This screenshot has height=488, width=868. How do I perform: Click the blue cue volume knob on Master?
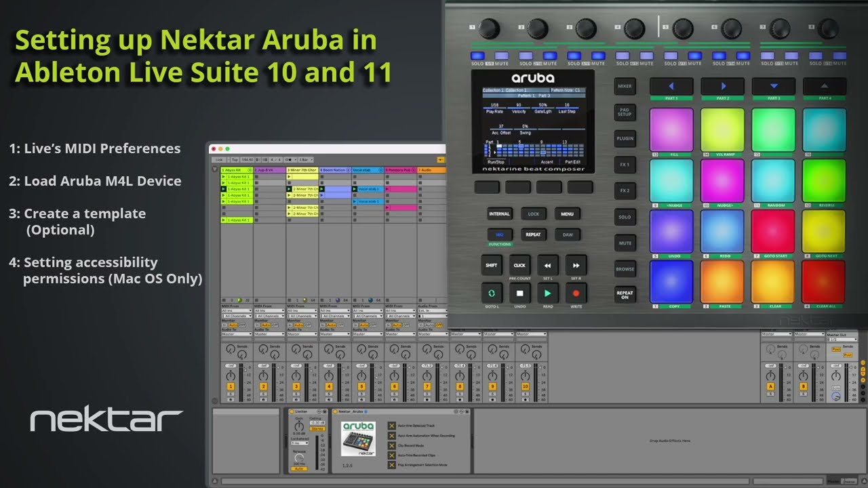tap(836, 397)
